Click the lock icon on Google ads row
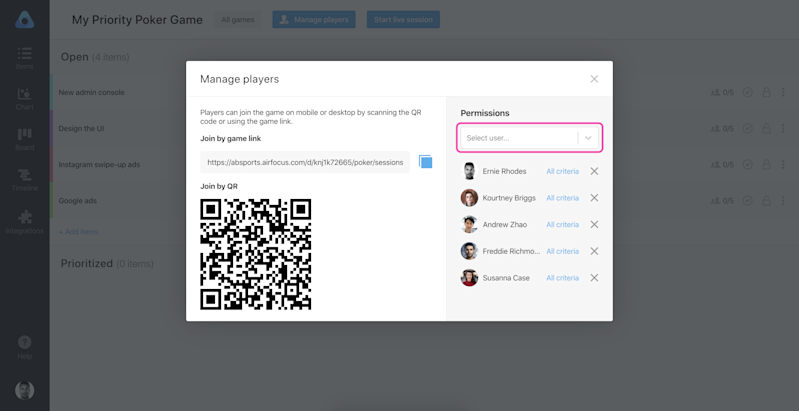This screenshot has height=411, width=799. pyautogui.click(x=766, y=201)
